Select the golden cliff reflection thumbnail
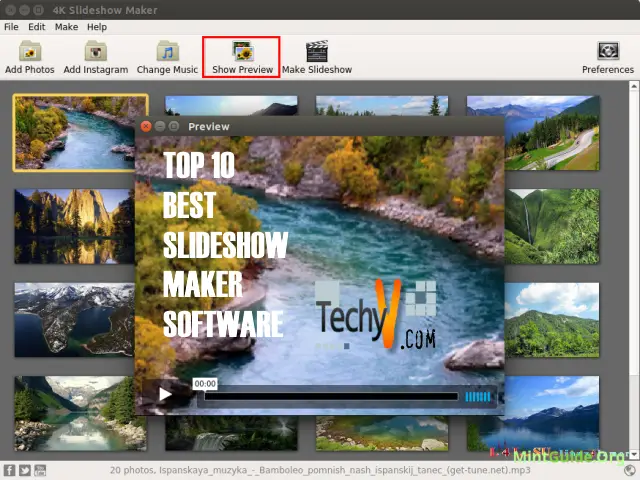 point(74,226)
